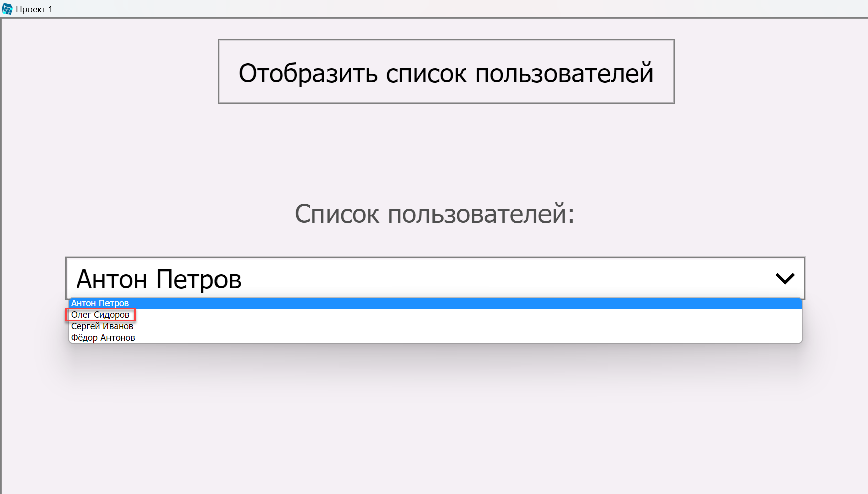This screenshot has height=494, width=868.
Task: Click the Проект 1 title bar text
Action: coord(33,8)
